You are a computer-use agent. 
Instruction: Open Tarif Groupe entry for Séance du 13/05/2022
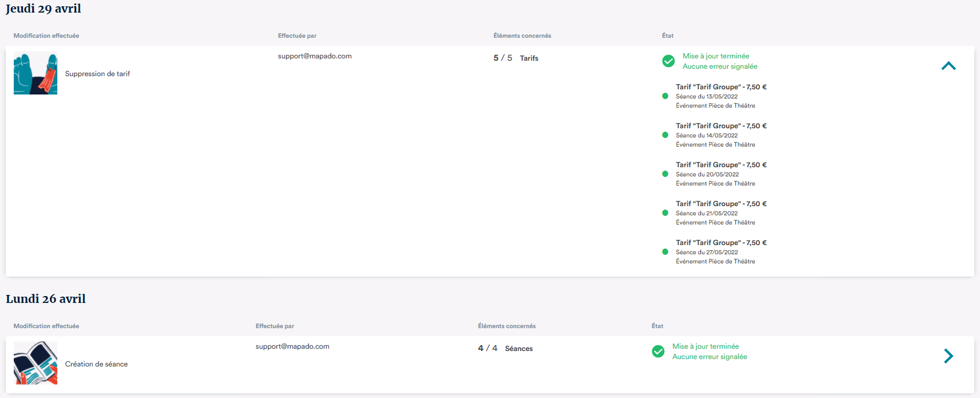pyautogui.click(x=721, y=87)
